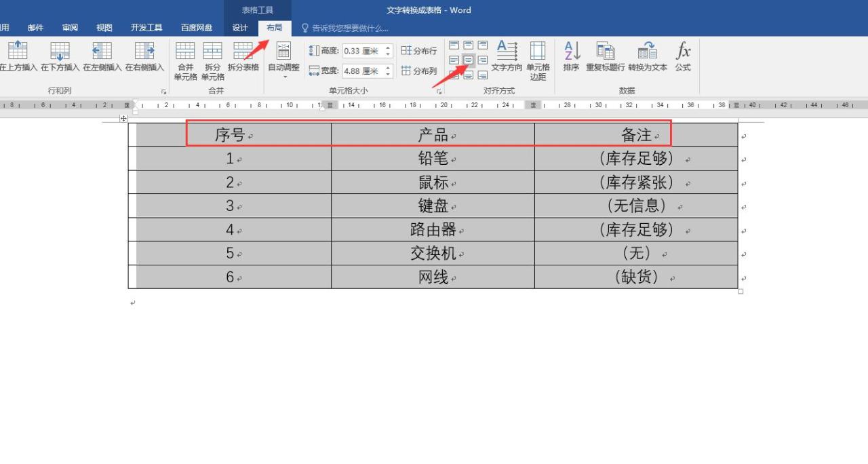Open the Rows & Columns (行和列) dialog launcher
Image resolution: width=868 pixels, height=464 pixels.
click(163, 91)
